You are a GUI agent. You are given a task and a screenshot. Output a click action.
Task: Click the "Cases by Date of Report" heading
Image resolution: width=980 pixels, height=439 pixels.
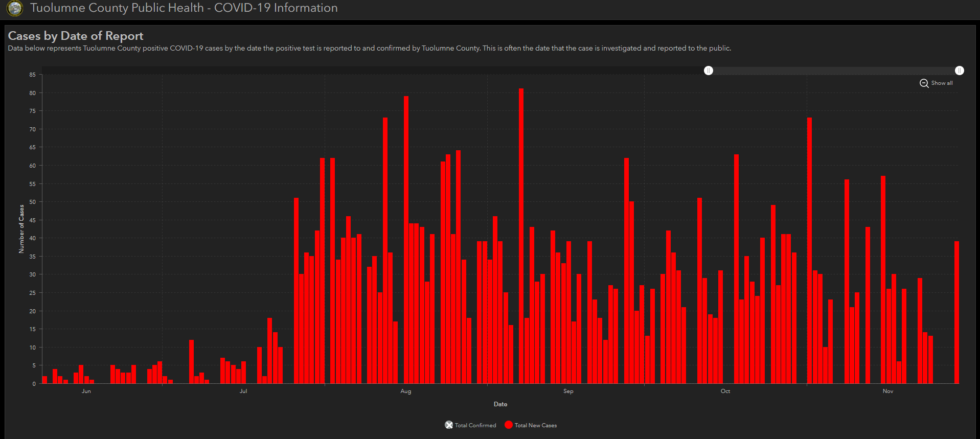(76, 36)
